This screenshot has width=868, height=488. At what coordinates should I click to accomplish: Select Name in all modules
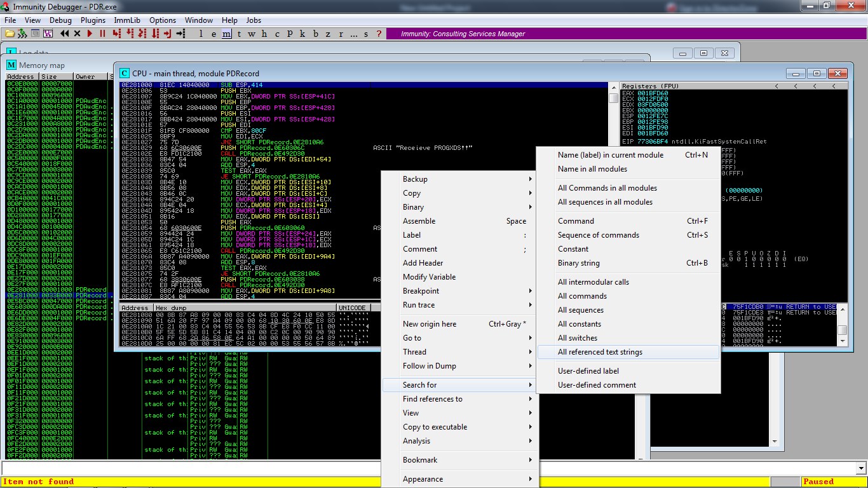click(x=628, y=169)
